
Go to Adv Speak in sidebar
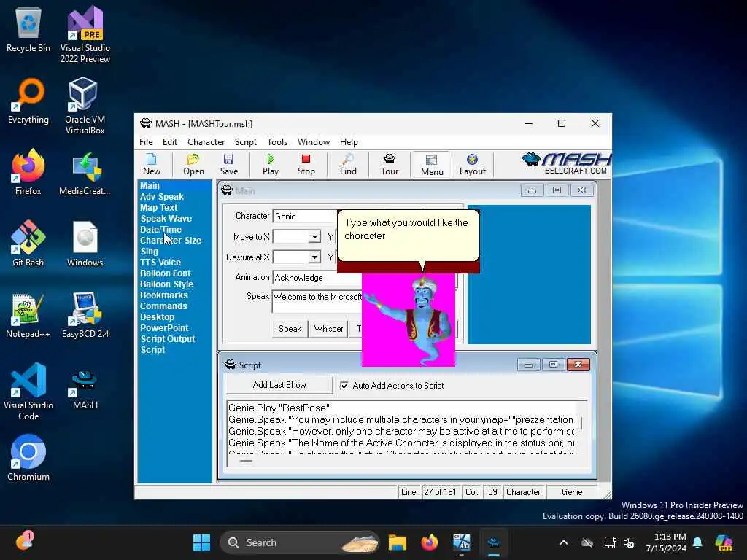click(161, 197)
